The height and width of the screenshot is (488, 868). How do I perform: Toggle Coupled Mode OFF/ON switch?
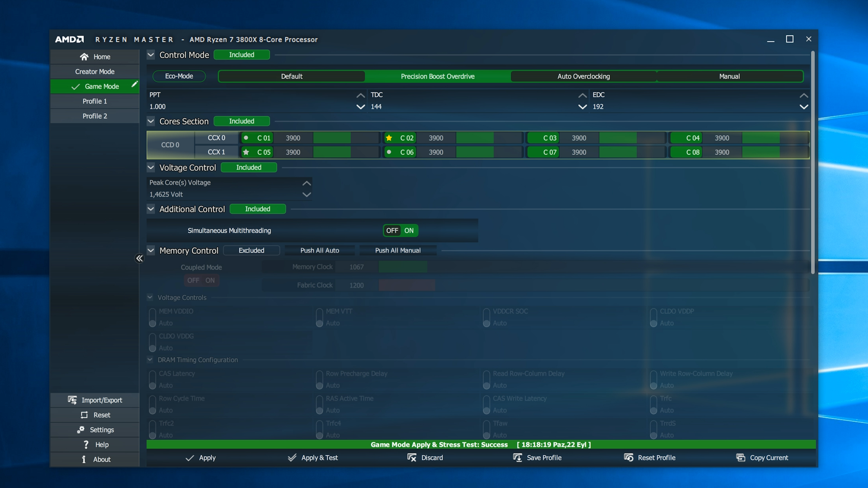point(201,280)
